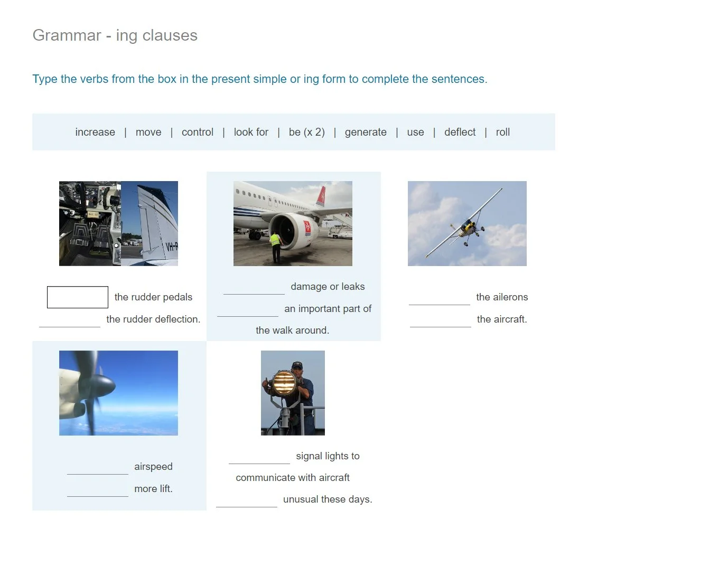Image resolution: width=728 pixels, height=576 pixels.
Task: Click the 'Grammar - ing clauses' heading
Action: 115,35
